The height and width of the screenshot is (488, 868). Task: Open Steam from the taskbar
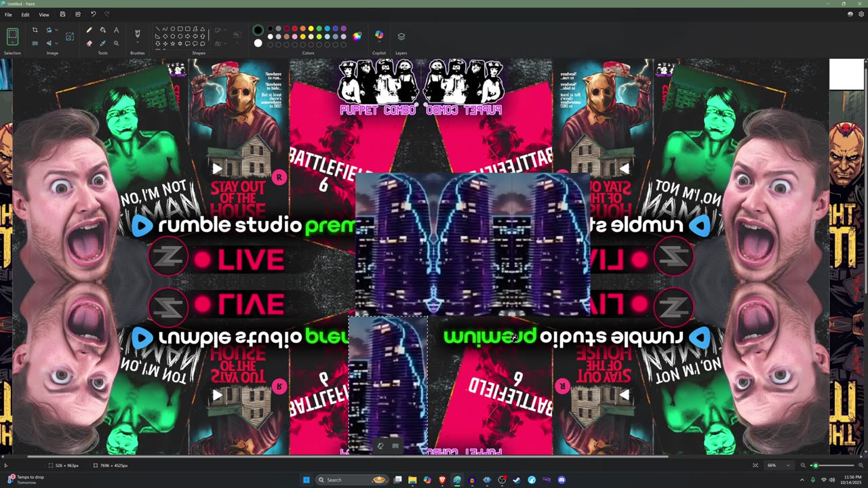tap(516, 480)
